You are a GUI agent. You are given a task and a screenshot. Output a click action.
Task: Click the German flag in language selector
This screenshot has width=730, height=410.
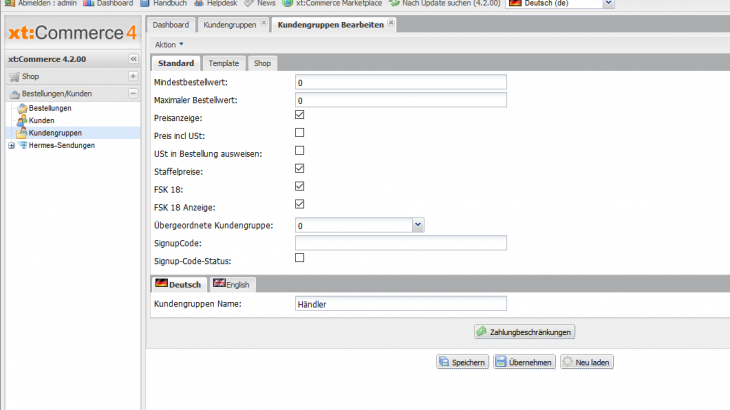click(515, 3)
